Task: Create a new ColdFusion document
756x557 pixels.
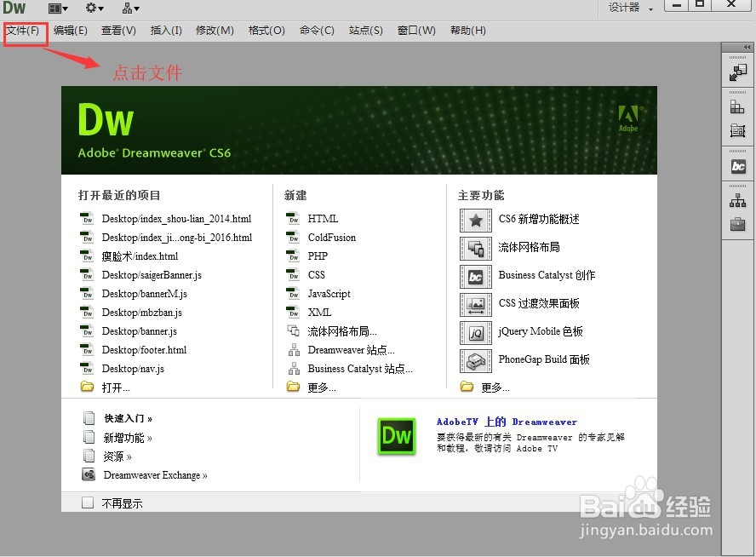Action: pos(332,238)
